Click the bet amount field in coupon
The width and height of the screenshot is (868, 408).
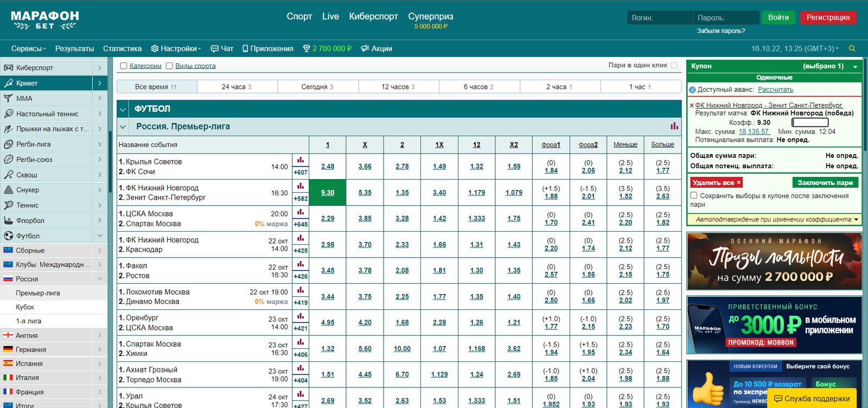click(810, 123)
